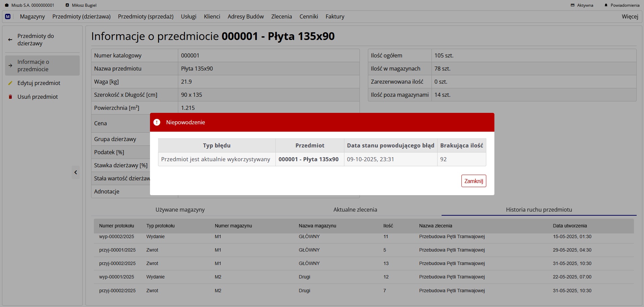Collapse the sidebar with the chevron arrow
Viewport: 644px width, 307px height.
tap(76, 172)
